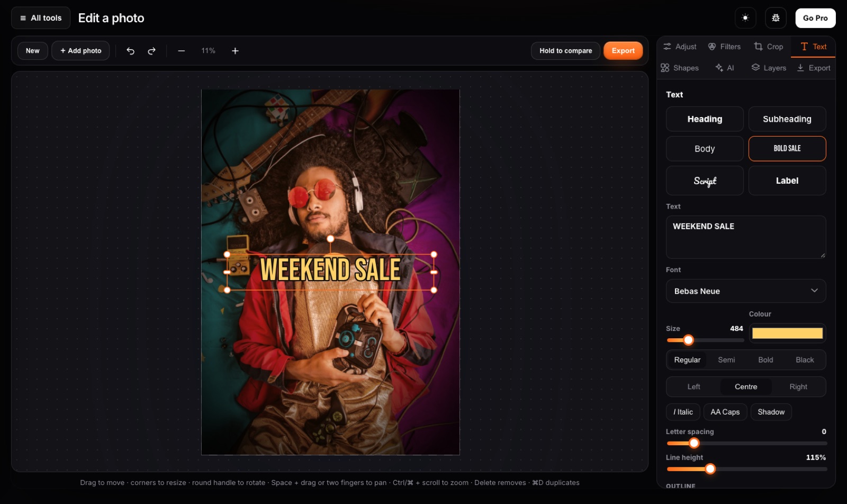Screen dimensions: 847x504
Task: Click the bug report icon
Action: (x=776, y=18)
